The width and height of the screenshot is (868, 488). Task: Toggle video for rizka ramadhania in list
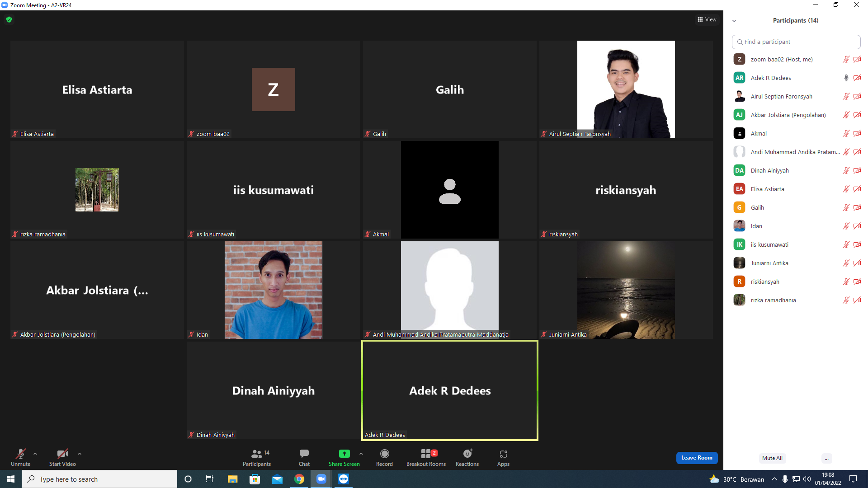(x=857, y=300)
